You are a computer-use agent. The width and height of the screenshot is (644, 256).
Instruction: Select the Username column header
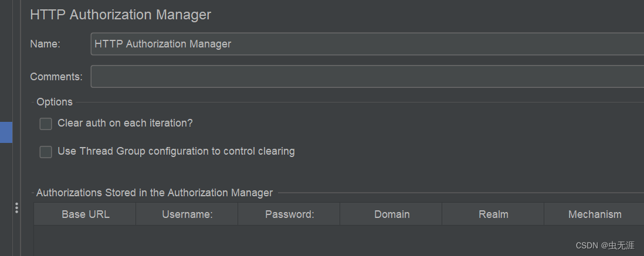[x=187, y=214]
